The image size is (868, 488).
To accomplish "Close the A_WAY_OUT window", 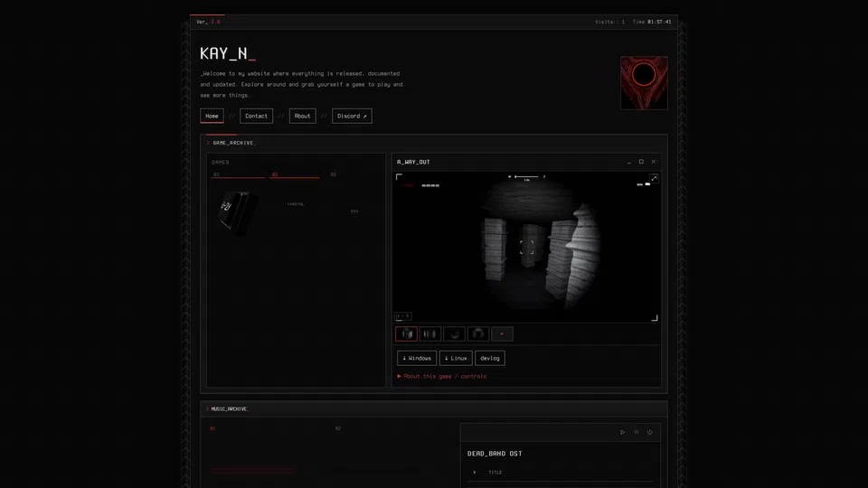I will click(x=653, y=162).
